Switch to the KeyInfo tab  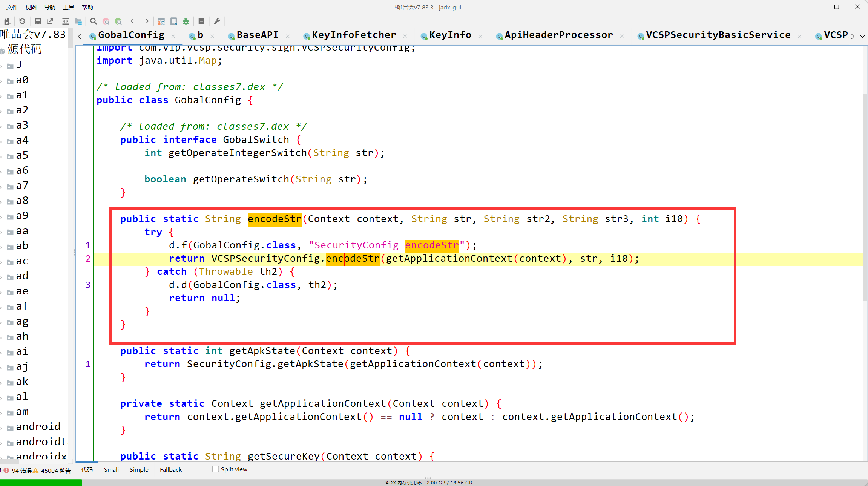(450, 35)
